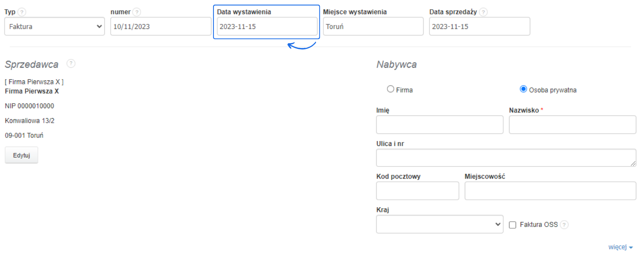644x261 pixels.
Task: Click into the Imię input field
Action: click(440, 125)
